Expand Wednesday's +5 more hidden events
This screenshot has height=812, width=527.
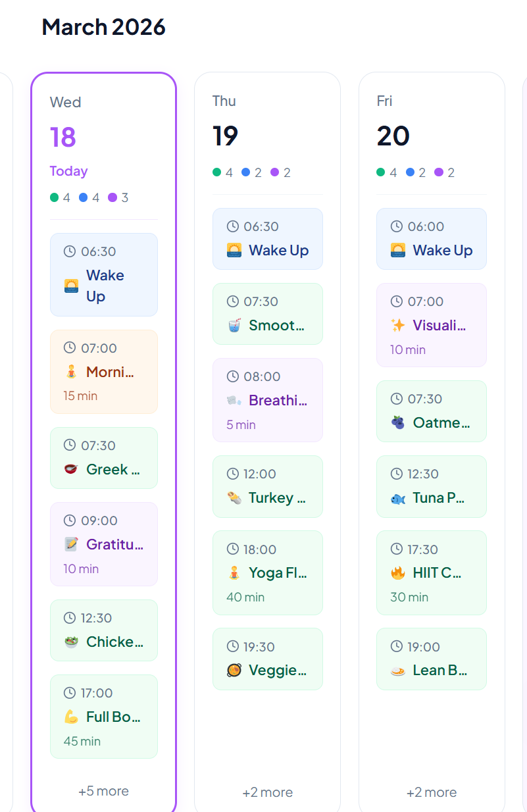pyautogui.click(x=103, y=791)
